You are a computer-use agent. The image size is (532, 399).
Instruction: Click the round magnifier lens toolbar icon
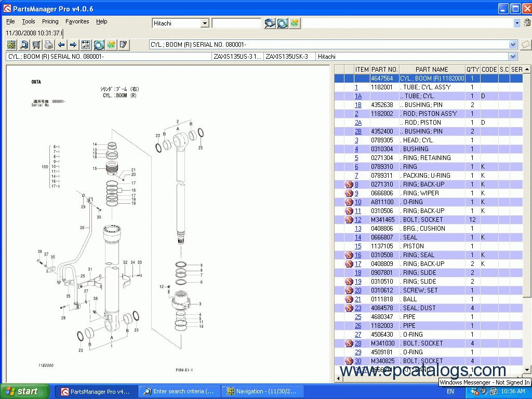(x=98, y=45)
